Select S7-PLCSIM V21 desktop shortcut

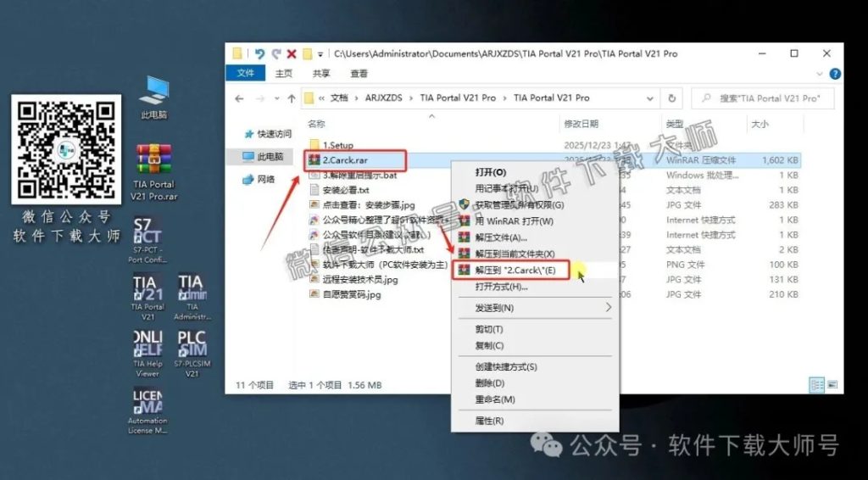tap(192, 354)
